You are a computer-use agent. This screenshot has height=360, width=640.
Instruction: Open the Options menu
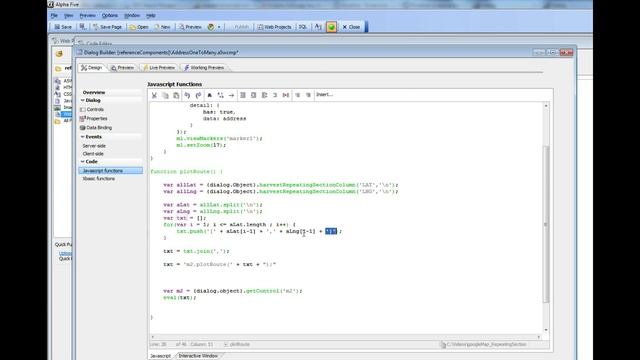tap(110, 16)
